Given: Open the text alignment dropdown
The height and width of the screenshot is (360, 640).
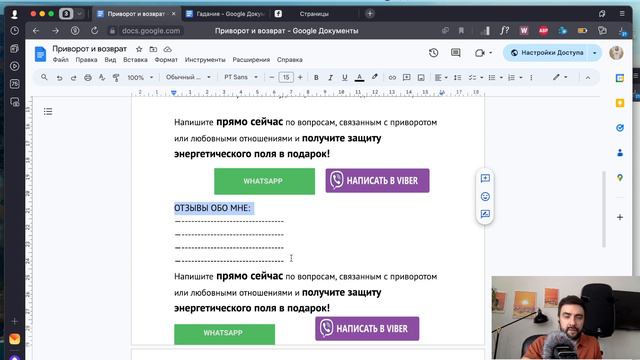Looking at the screenshot, I should tap(441, 78).
